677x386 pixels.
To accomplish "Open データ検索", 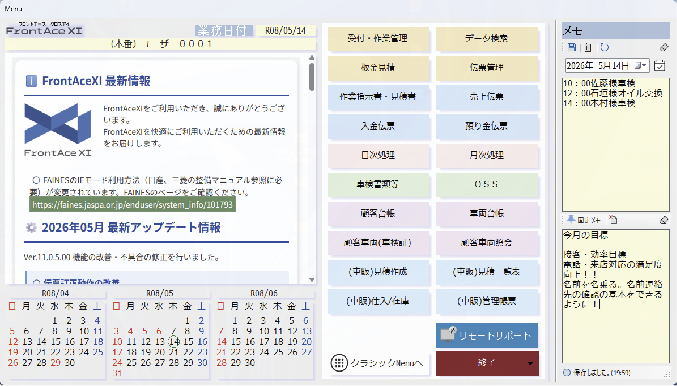I will (487, 38).
